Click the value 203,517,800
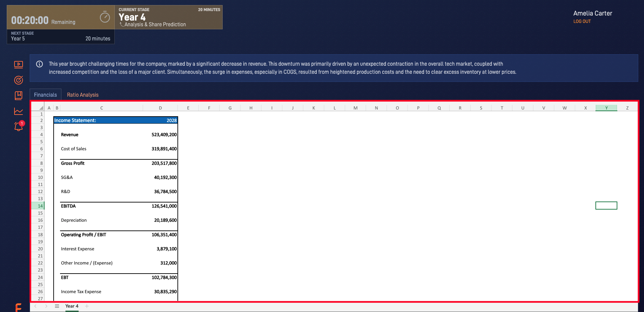The height and width of the screenshot is (312, 644). click(x=164, y=163)
